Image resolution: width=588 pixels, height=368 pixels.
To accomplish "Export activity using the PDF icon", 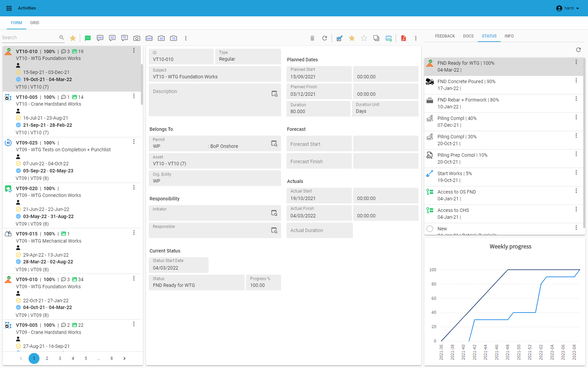I will click(404, 38).
